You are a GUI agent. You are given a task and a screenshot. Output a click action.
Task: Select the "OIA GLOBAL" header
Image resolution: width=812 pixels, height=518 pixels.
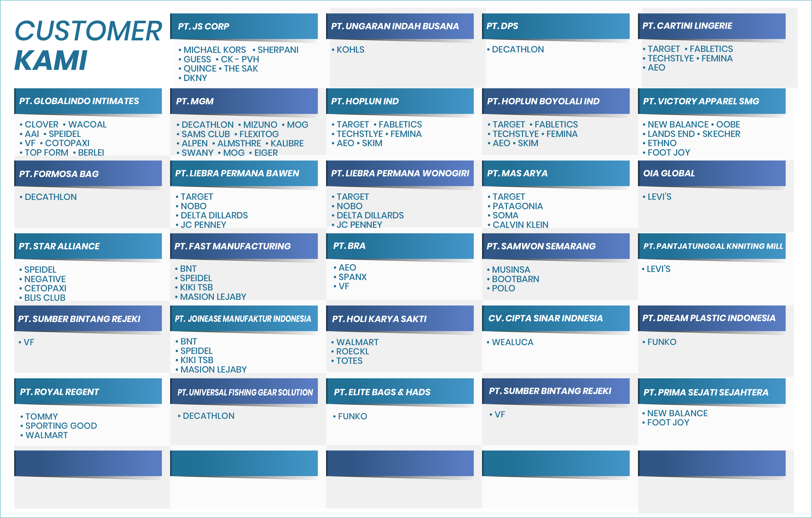coord(711,174)
